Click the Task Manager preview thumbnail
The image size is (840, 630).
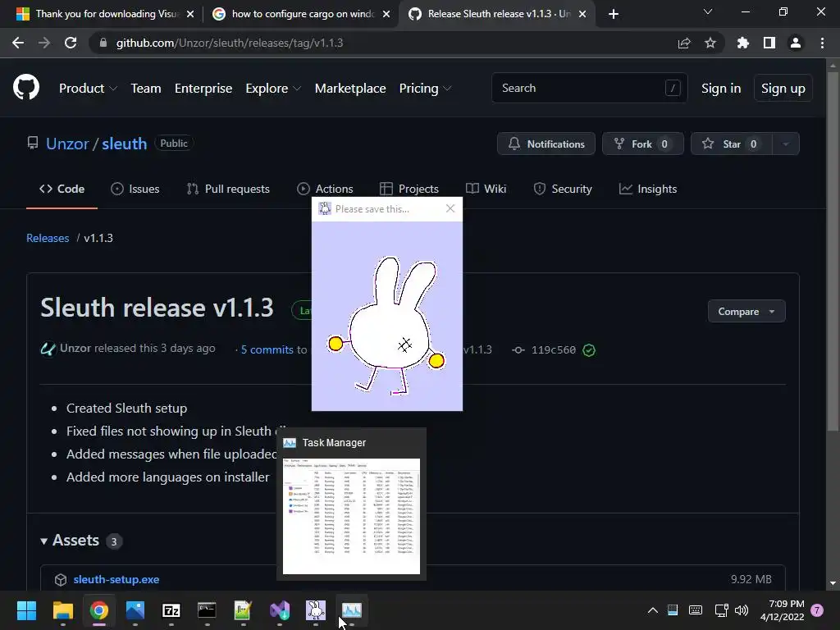tap(351, 516)
